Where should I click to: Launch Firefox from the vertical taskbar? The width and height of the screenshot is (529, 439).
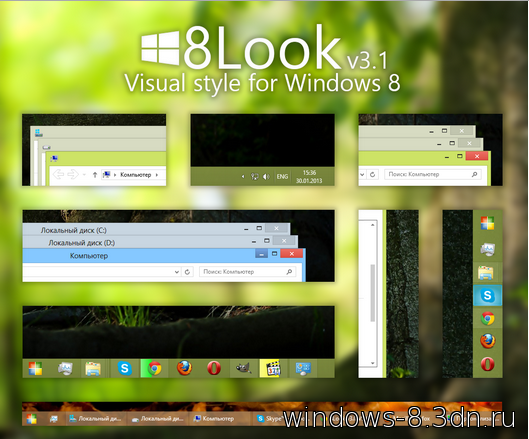click(x=488, y=341)
